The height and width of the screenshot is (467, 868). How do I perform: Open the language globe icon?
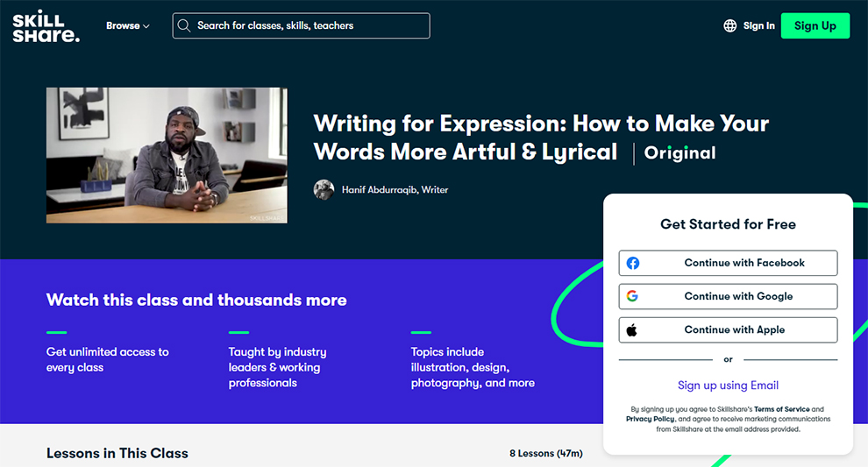point(730,26)
